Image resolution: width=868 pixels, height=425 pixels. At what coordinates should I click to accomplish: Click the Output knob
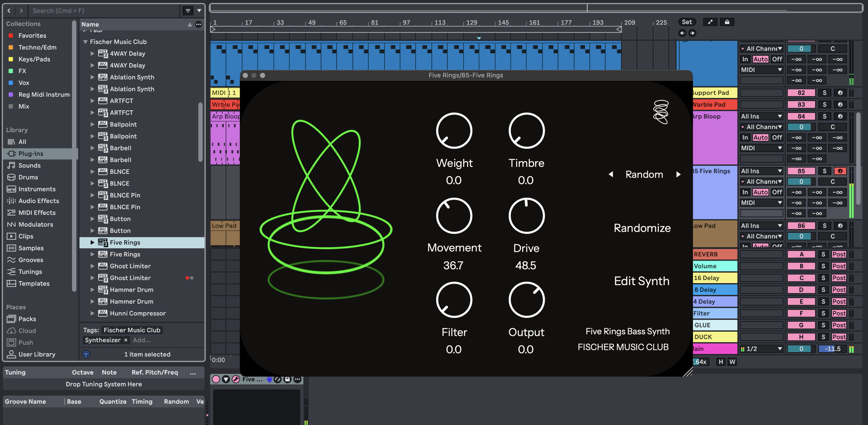526,300
